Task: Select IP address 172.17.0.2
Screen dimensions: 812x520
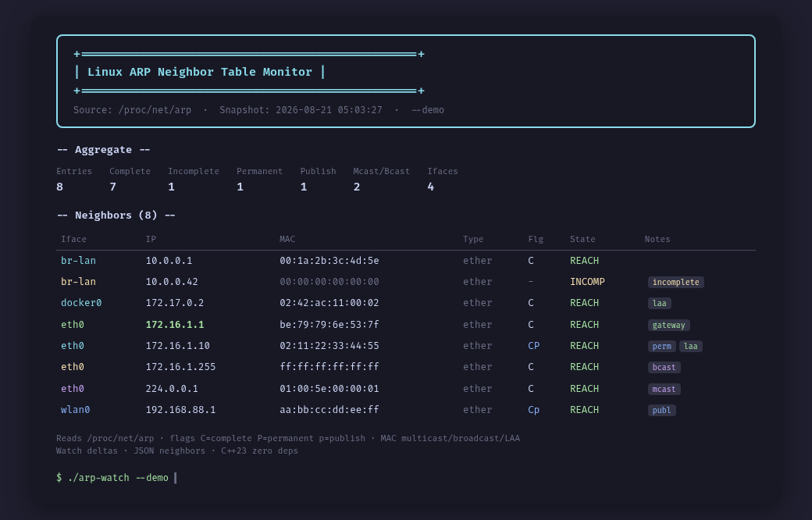Action: [x=175, y=303]
